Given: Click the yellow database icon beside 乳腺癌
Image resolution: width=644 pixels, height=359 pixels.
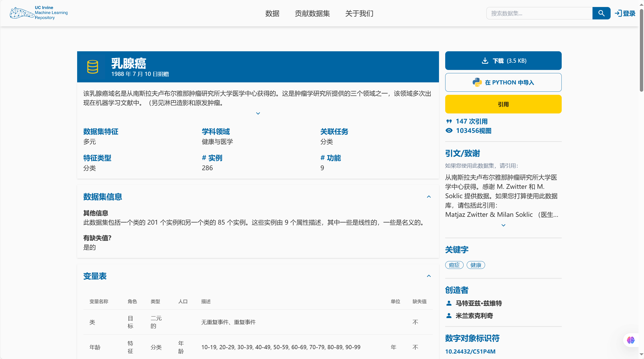Looking at the screenshot, I should (92, 67).
